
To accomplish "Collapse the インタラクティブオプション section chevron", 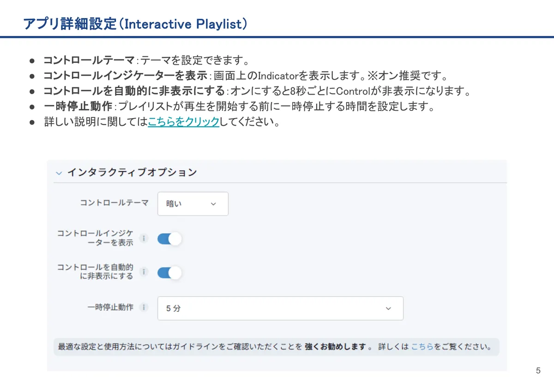I will coord(59,173).
